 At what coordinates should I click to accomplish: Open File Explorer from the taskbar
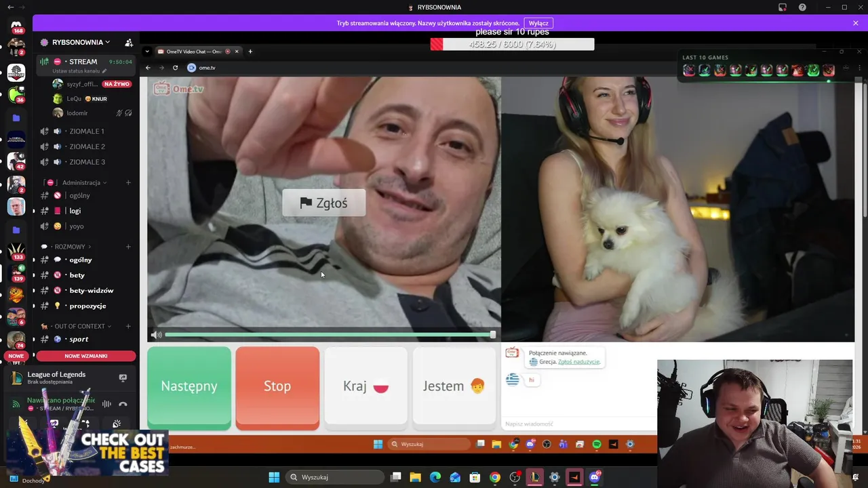(415, 477)
